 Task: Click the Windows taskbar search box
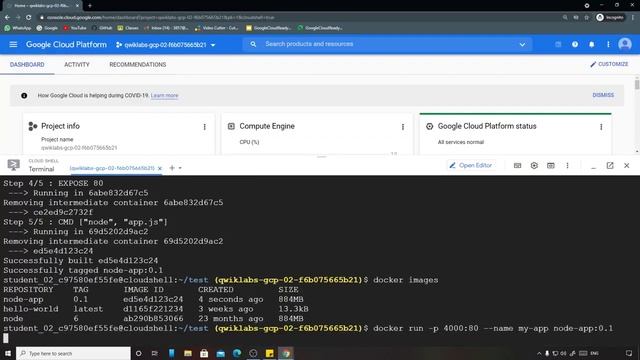[x=73, y=353]
